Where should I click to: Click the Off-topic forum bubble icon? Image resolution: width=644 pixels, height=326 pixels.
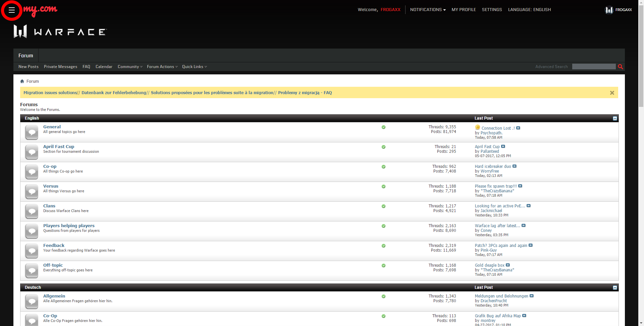coord(32,271)
